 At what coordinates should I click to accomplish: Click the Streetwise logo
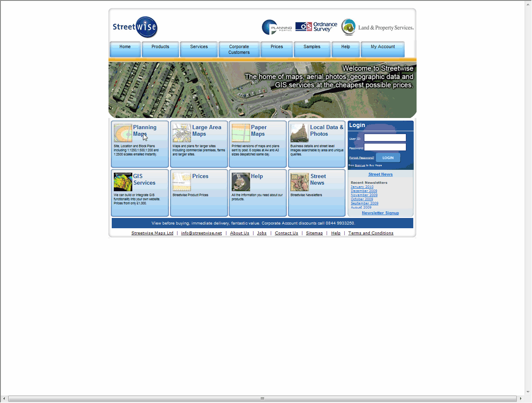[x=135, y=27]
